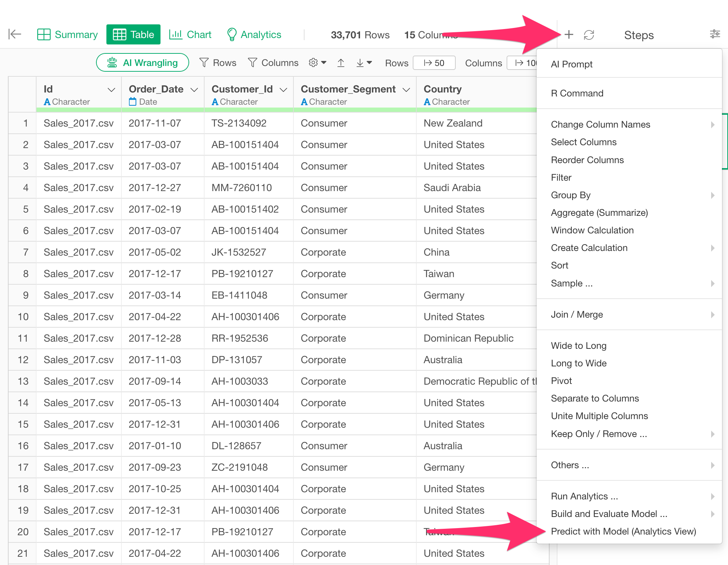
Task: Switch to the Table view
Action: pyautogui.click(x=133, y=34)
